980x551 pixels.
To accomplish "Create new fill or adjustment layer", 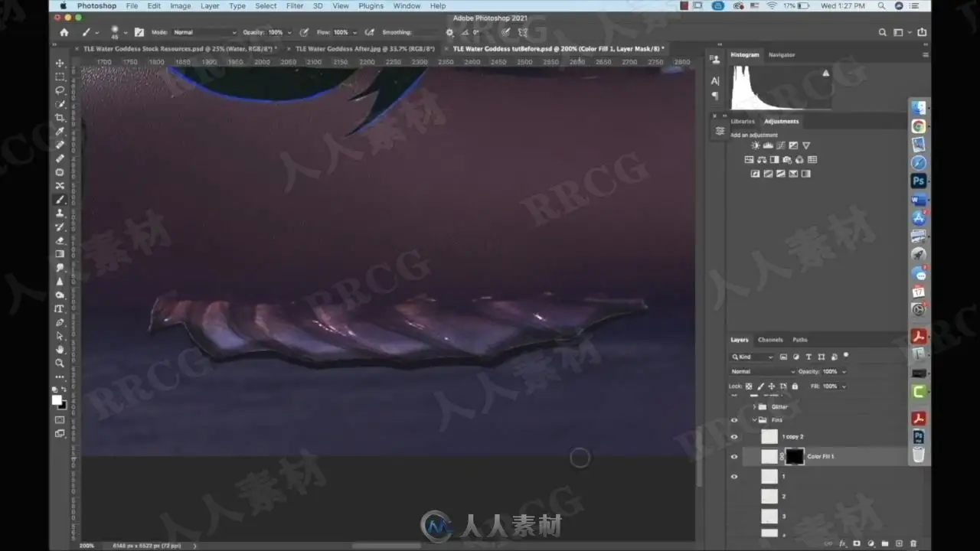I will pos(871,543).
